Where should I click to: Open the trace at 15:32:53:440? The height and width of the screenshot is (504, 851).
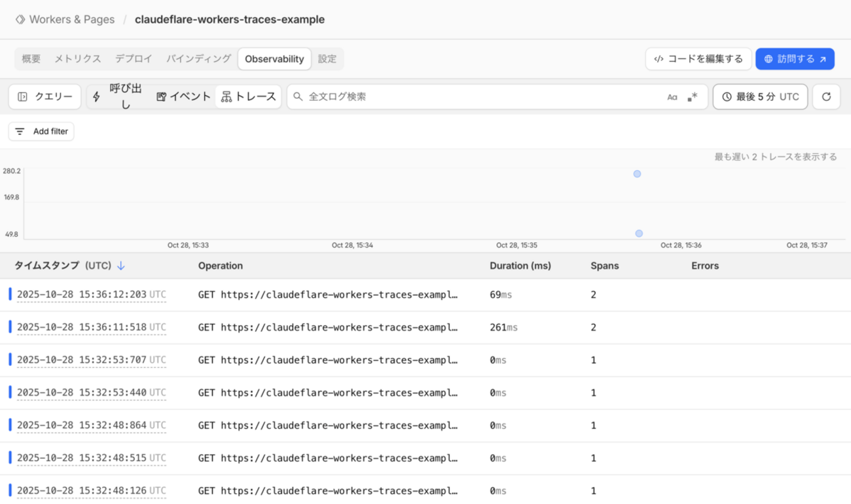tap(425, 393)
